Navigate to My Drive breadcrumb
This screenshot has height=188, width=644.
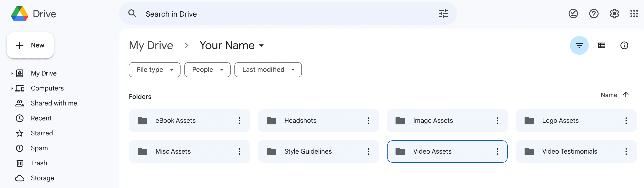tap(151, 45)
